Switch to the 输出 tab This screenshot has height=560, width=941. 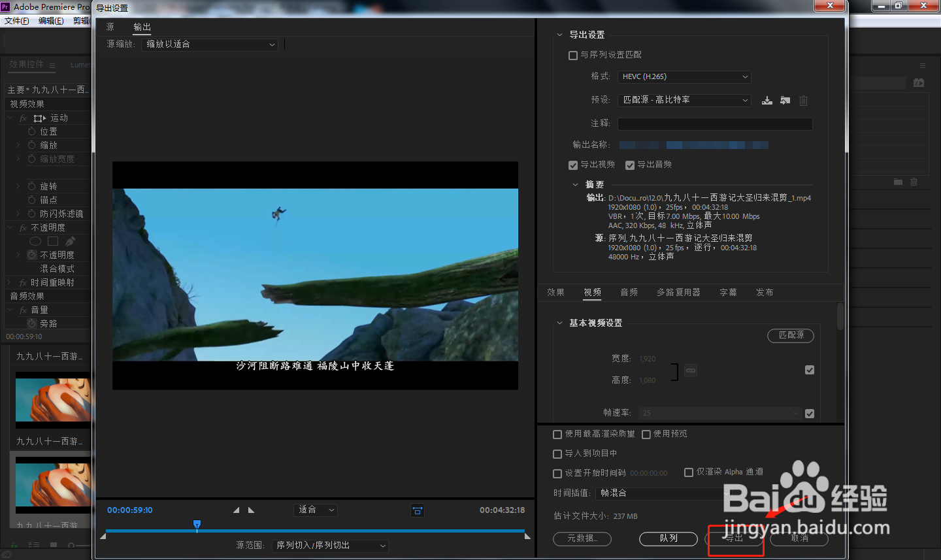[x=142, y=27]
